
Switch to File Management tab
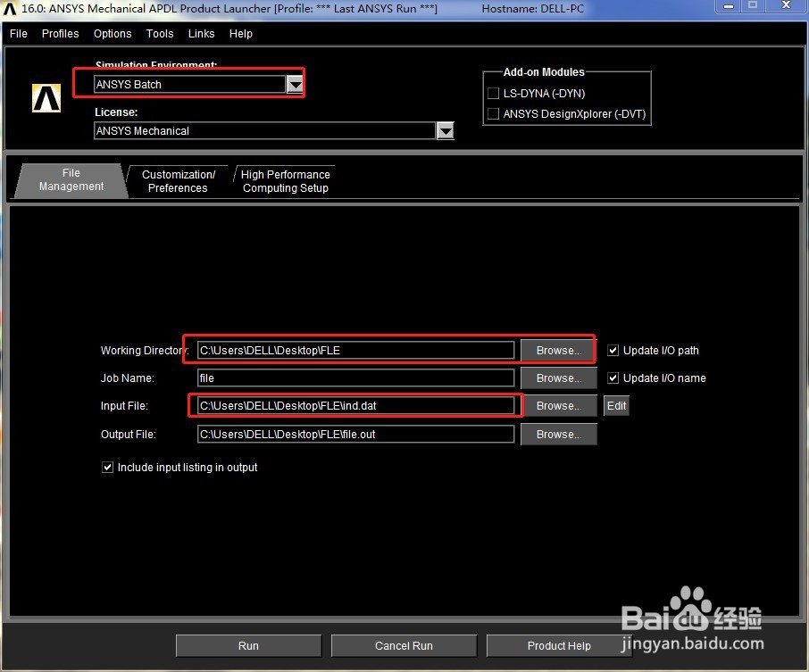(x=71, y=180)
